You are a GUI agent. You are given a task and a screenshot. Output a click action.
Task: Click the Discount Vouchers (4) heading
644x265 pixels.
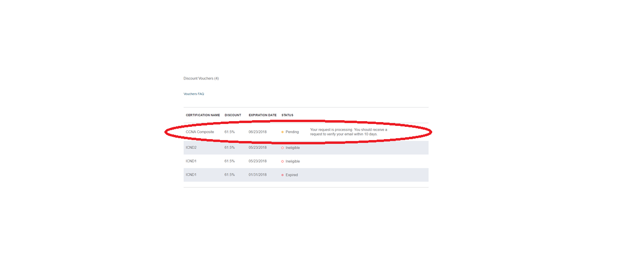(201, 78)
